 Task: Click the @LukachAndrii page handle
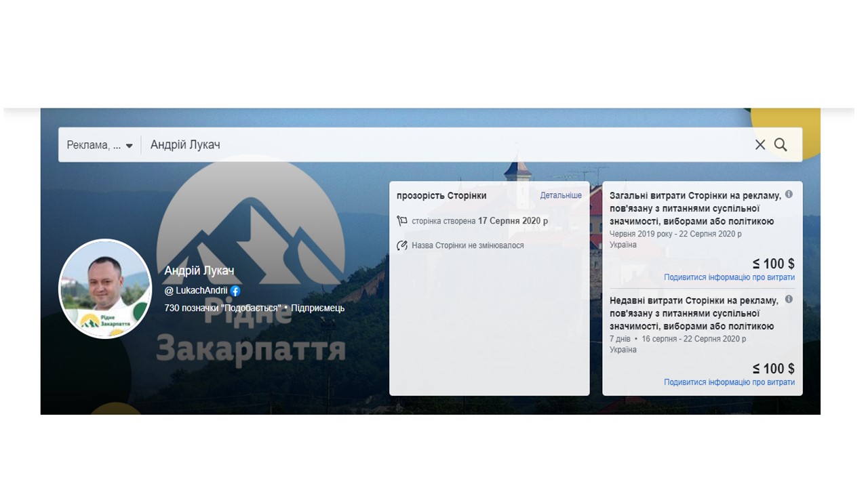tap(196, 291)
